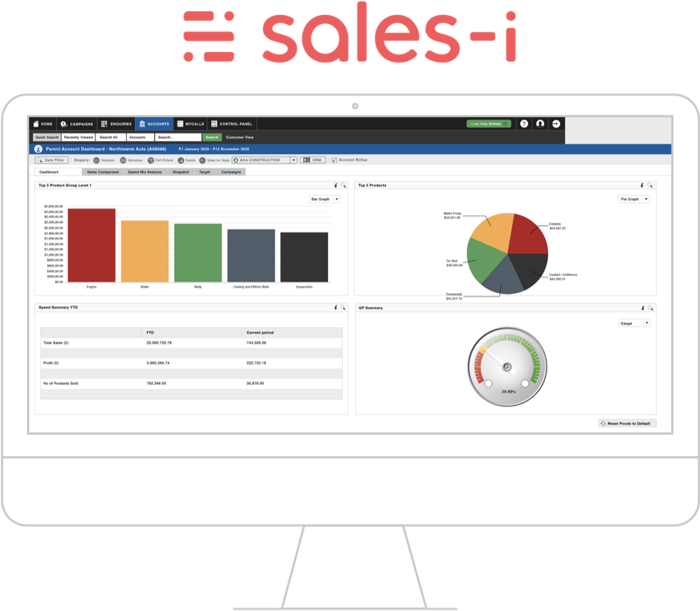
Task: Open the Accounts search-type selector
Action: [141, 137]
